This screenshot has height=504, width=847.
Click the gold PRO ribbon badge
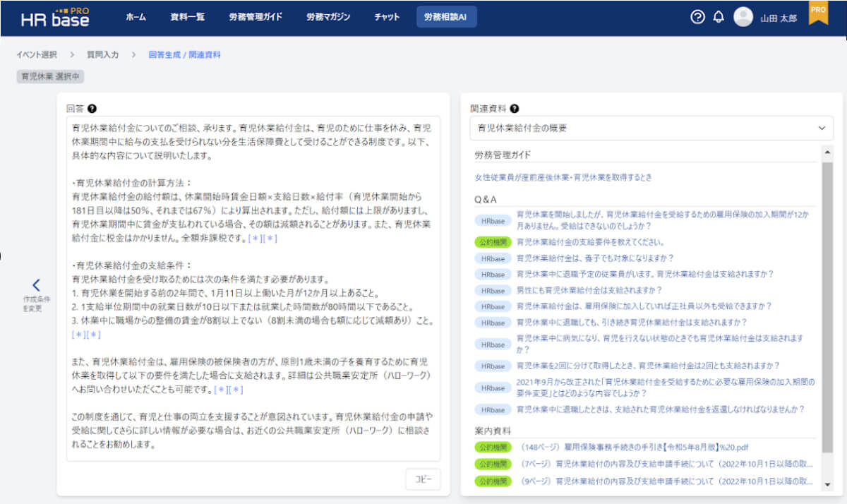click(818, 13)
